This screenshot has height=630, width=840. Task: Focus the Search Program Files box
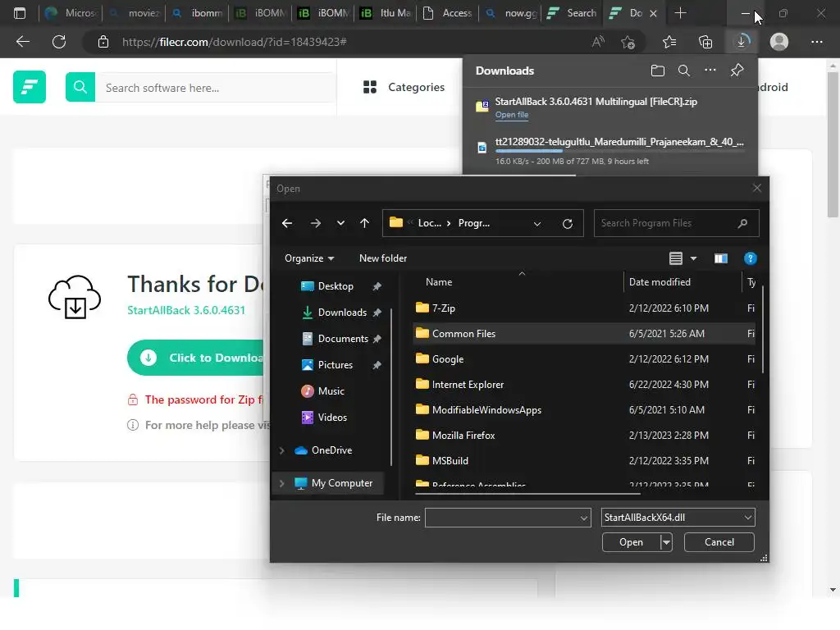pyautogui.click(x=676, y=223)
